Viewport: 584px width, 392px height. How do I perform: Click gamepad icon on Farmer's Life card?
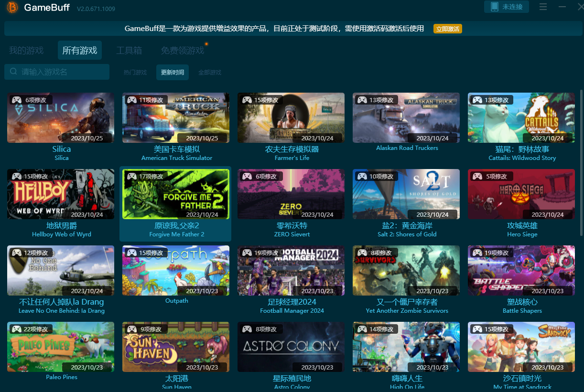247,100
